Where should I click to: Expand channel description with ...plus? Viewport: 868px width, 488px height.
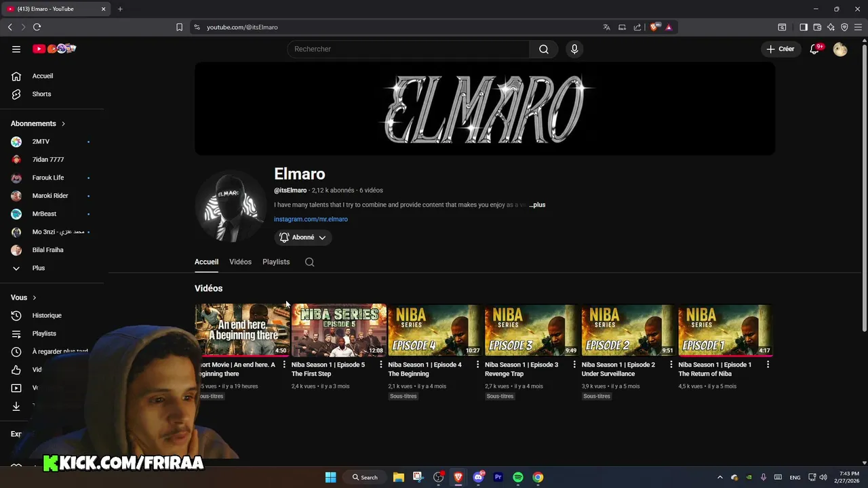click(x=537, y=205)
